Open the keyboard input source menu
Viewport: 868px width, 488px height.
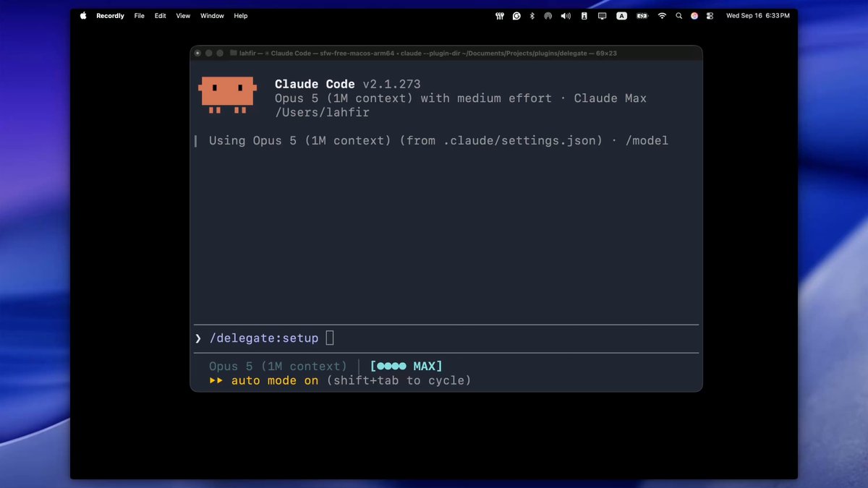621,16
